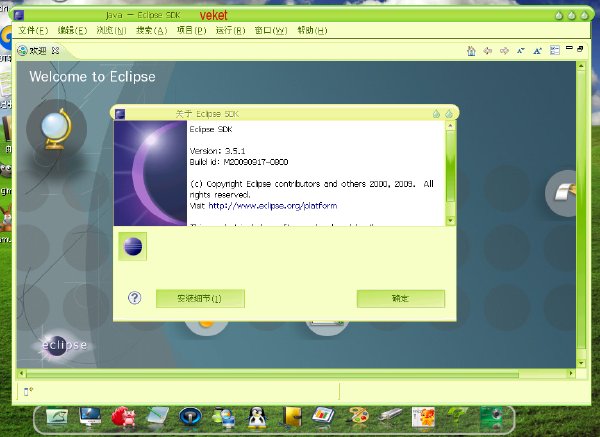Screen dimensions: 600x437
Task: Click the help question mark in About dialog
Action: [x=134, y=298]
